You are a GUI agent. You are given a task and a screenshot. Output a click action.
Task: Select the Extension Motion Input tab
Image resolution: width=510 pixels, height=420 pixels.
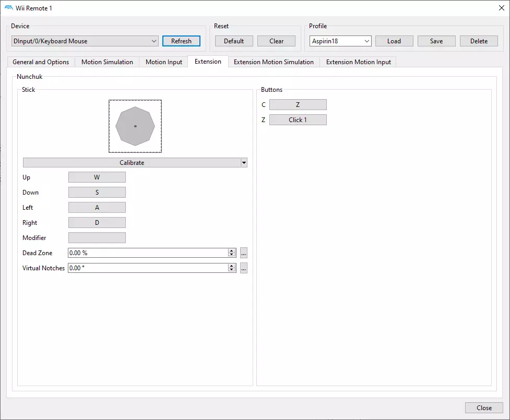point(358,62)
